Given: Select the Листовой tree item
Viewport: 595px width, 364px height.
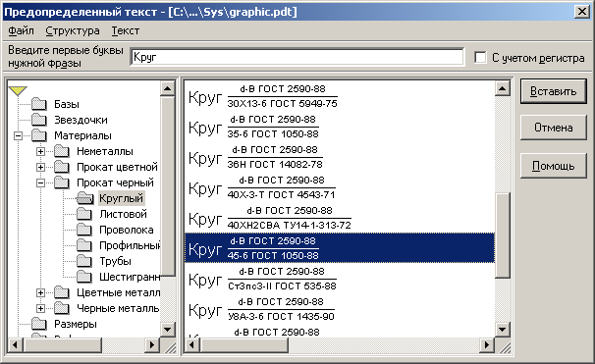Looking at the screenshot, I should (x=123, y=214).
